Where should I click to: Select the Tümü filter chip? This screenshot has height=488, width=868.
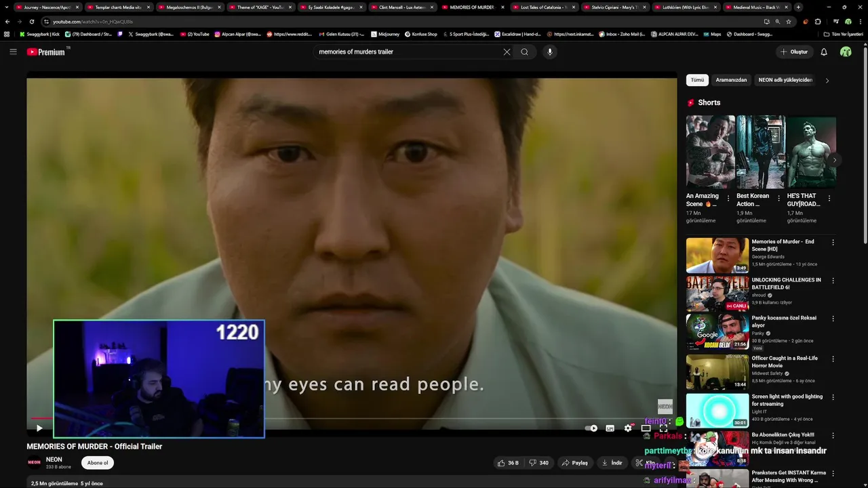[697, 80]
